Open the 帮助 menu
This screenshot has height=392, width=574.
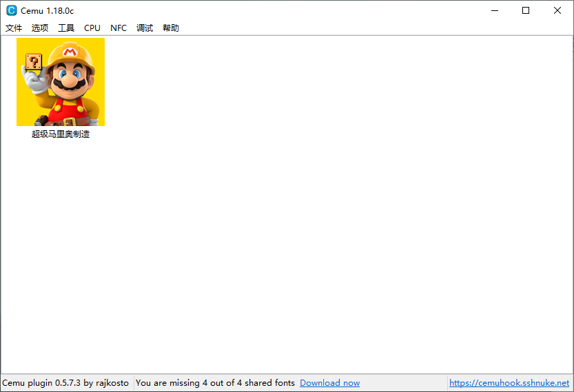coord(171,28)
